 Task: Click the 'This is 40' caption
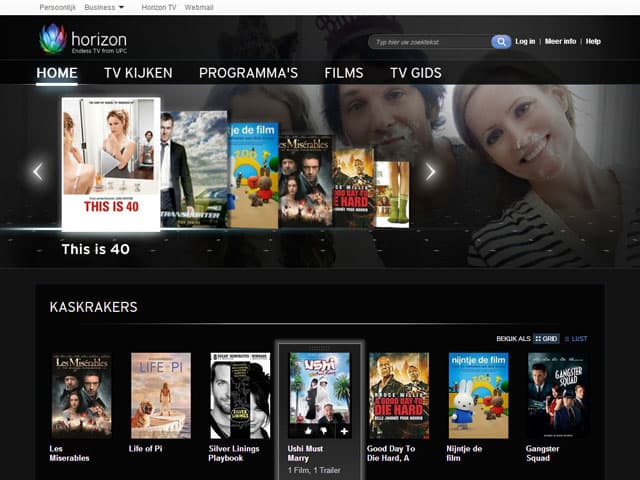point(96,249)
